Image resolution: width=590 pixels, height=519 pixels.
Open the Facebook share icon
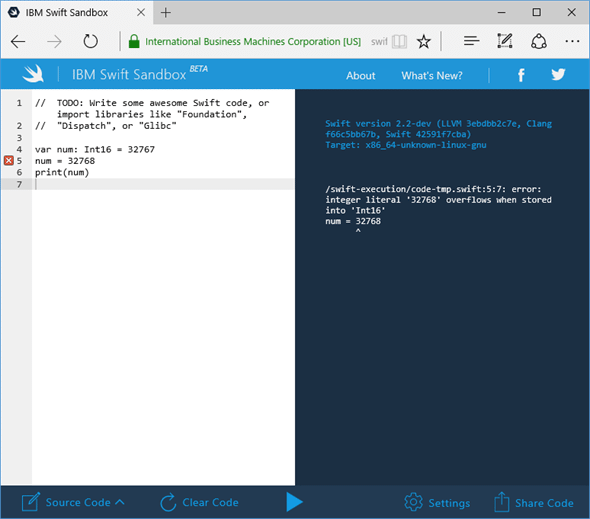click(x=521, y=75)
